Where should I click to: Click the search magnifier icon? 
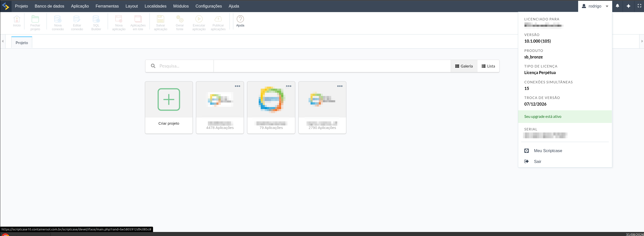coord(153,66)
